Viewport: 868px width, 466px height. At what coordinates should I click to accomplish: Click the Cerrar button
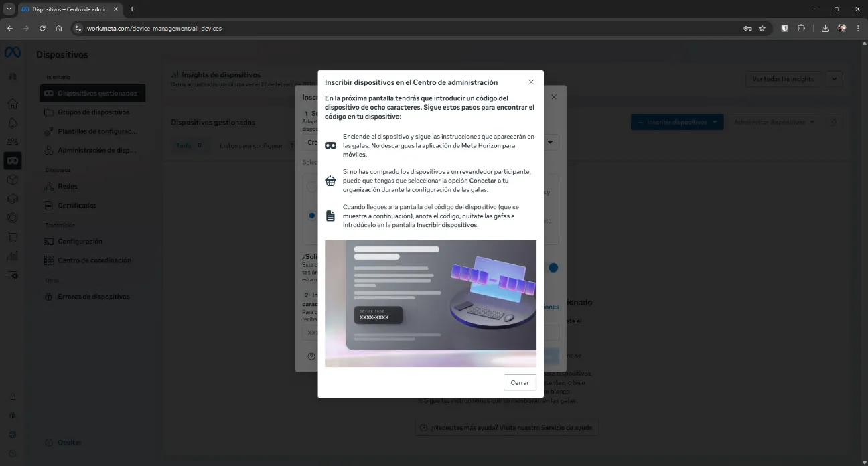(x=520, y=382)
